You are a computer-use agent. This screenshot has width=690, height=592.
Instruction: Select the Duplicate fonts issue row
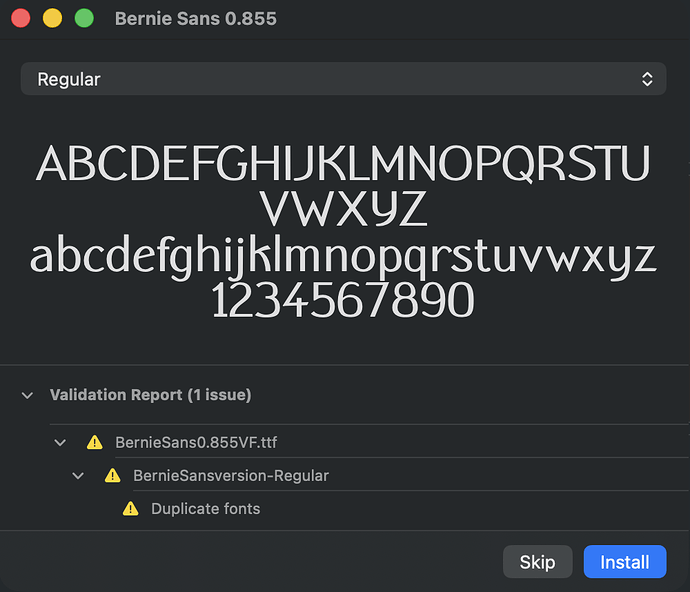click(205, 509)
